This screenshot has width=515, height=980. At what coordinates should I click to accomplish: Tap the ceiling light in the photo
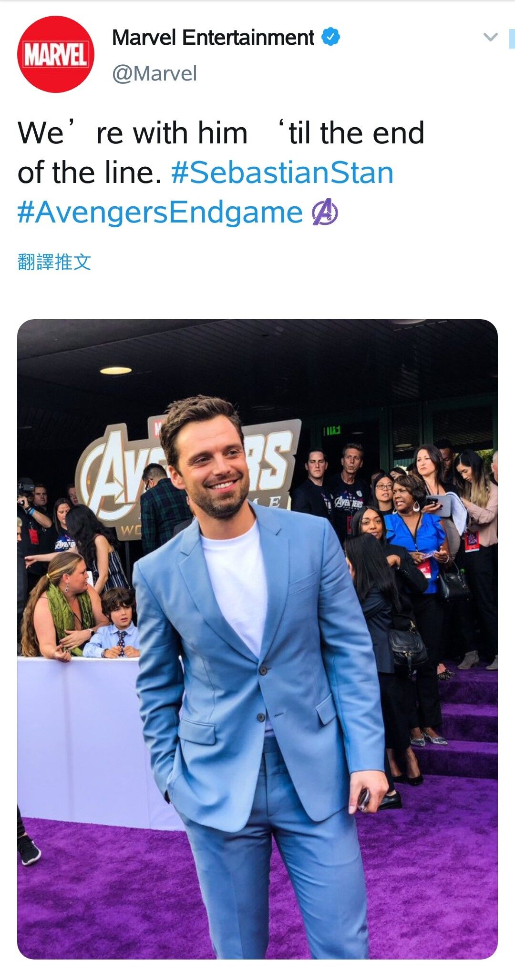point(116,370)
